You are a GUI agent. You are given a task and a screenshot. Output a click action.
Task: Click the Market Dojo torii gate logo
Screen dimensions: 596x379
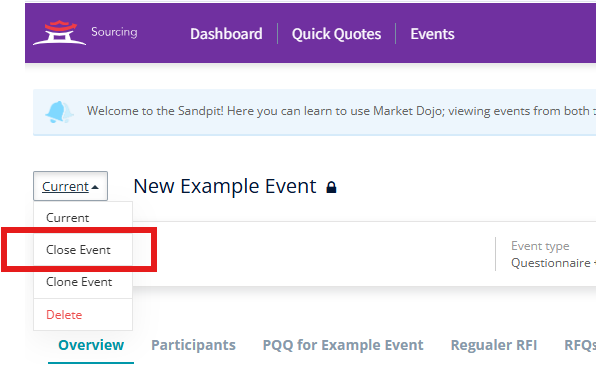point(59,33)
